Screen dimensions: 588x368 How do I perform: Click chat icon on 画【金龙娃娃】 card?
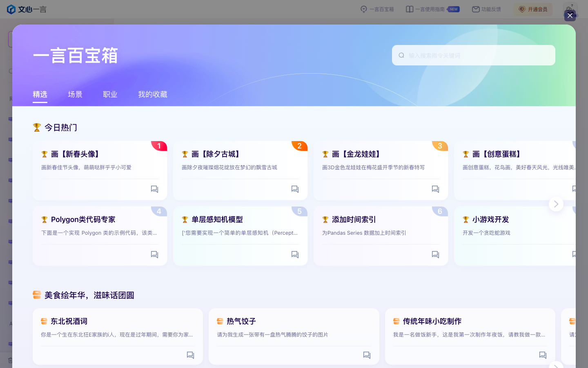(435, 189)
